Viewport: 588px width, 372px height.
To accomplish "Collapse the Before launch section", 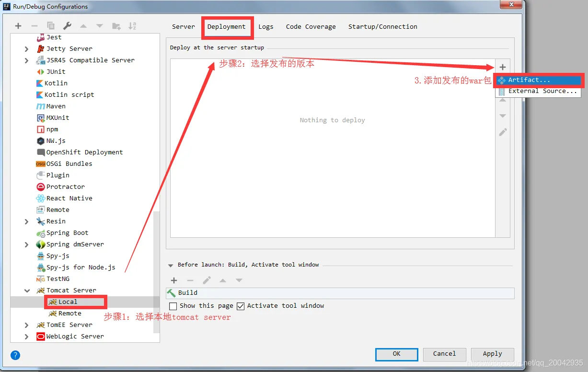I will [x=171, y=265].
